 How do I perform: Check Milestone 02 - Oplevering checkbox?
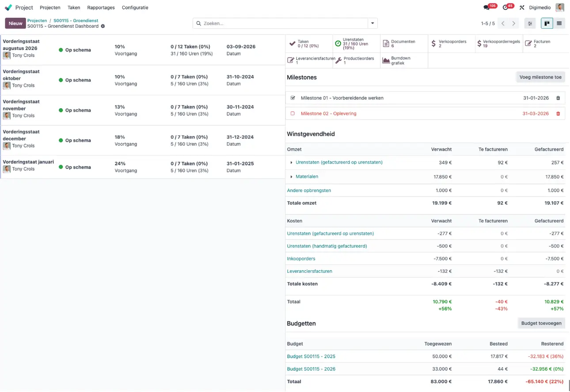(x=293, y=113)
